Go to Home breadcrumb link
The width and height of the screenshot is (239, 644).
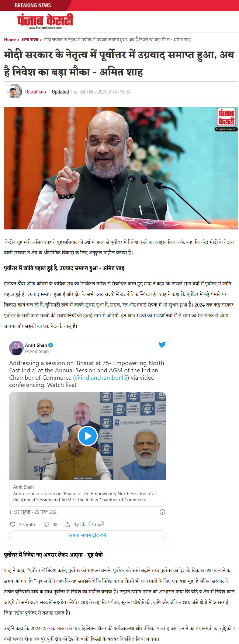(x=10, y=40)
